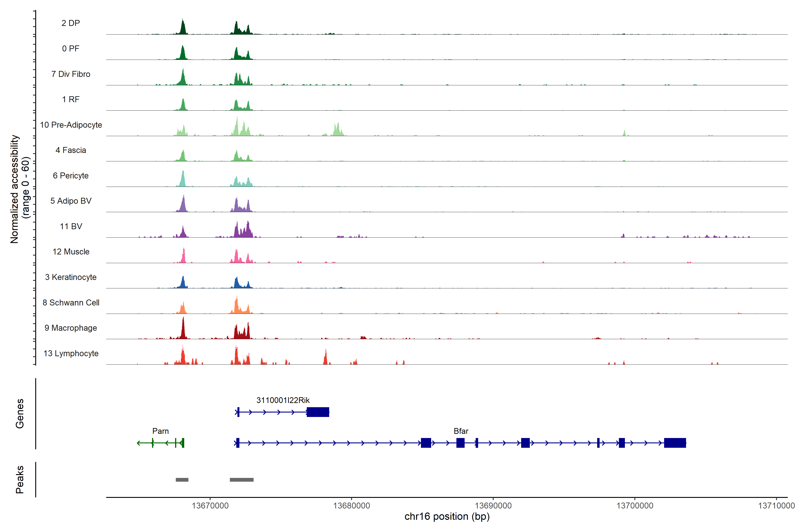Viewport: 798px width, 532px height.
Task: Click the green Parn gene arrow line
Action: [x=159, y=443]
